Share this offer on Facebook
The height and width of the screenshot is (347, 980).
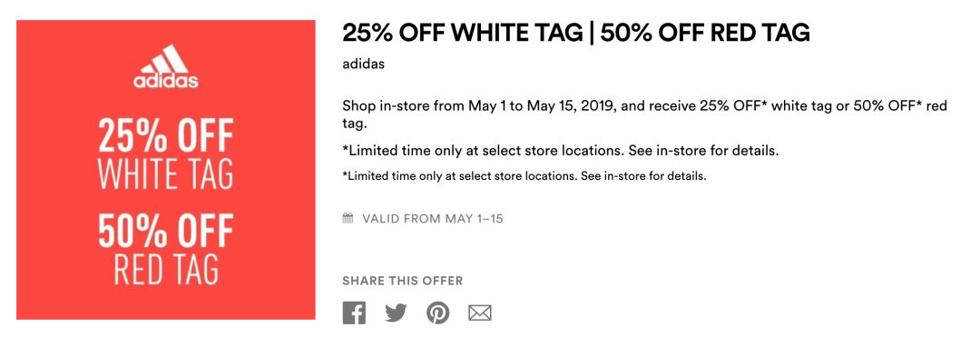[x=354, y=312]
